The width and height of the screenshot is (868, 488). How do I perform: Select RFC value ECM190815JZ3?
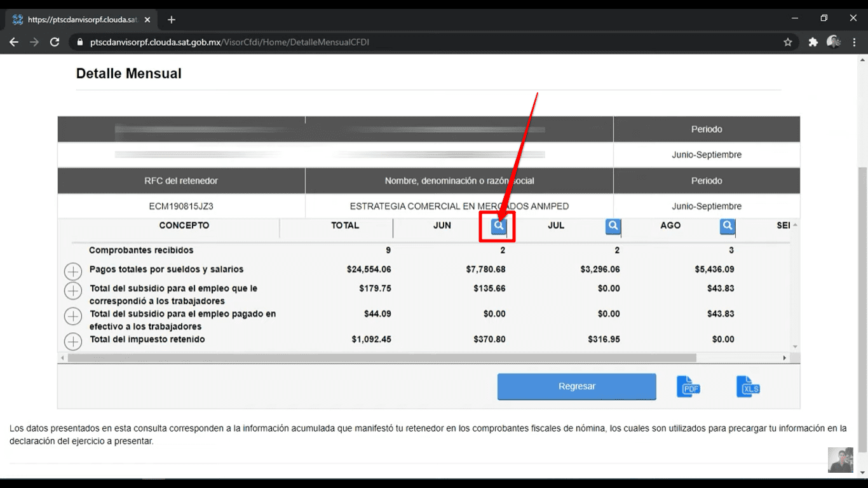181,207
